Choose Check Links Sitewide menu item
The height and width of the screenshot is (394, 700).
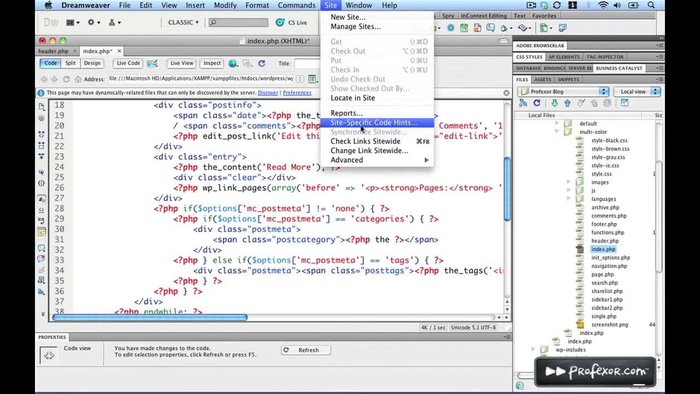pos(377,141)
